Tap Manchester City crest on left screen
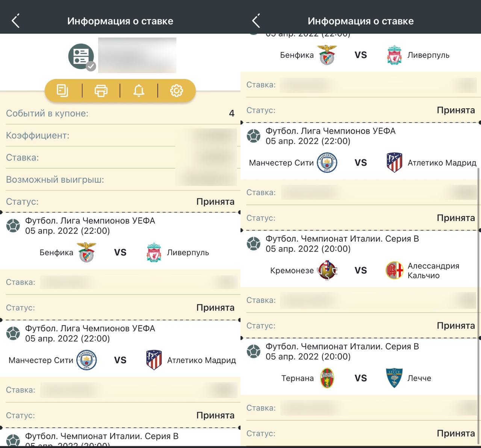Viewport: 481px width, 448px height. [86, 360]
